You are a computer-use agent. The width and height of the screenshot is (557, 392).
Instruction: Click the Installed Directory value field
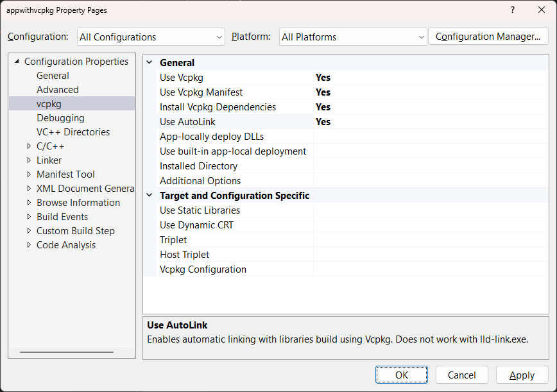point(431,166)
